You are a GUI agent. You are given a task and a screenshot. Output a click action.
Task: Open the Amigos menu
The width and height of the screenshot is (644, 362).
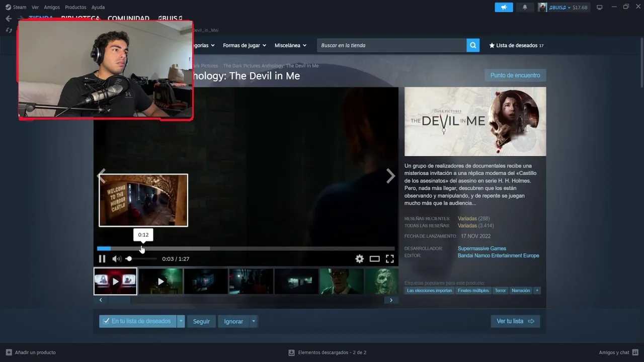click(x=52, y=8)
